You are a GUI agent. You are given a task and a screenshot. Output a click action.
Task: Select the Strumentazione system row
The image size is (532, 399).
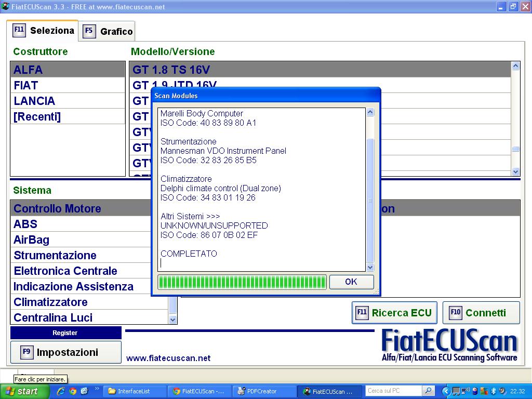click(81, 255)
